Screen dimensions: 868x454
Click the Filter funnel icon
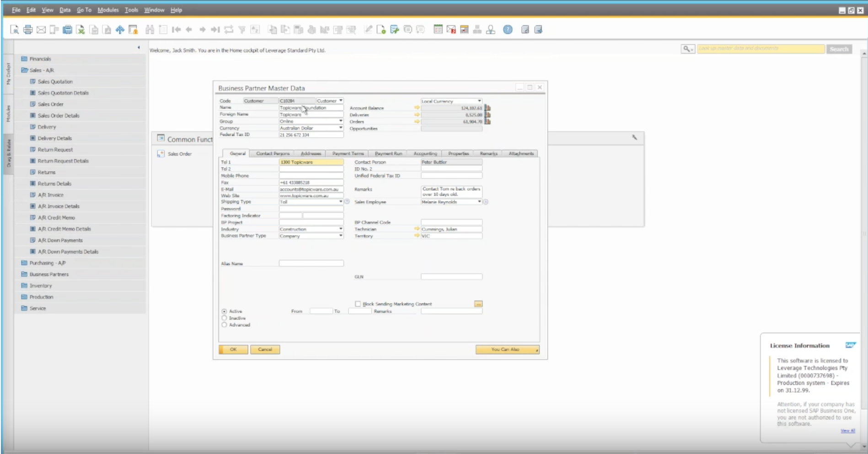[242, 30]
